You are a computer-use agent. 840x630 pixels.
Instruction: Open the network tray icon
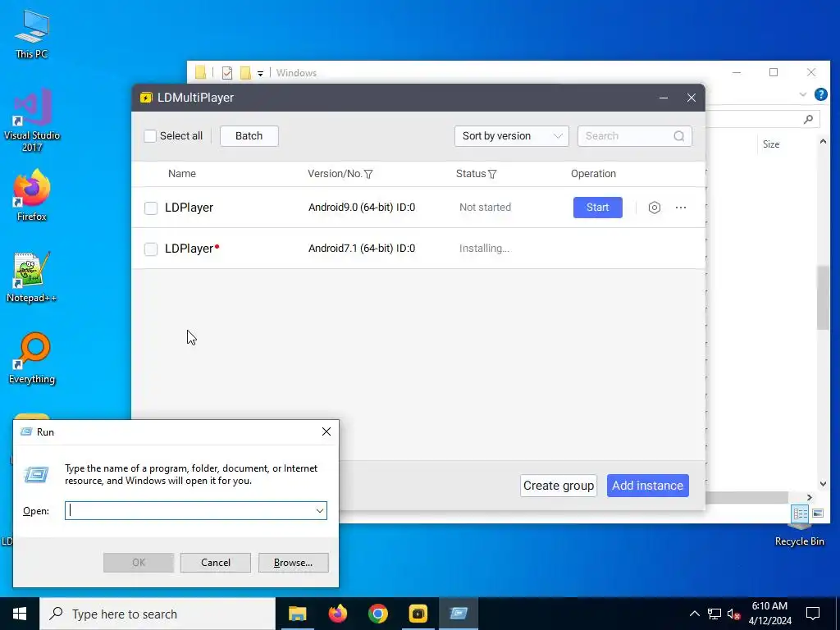pyautogui.click(x=714, y=614)
